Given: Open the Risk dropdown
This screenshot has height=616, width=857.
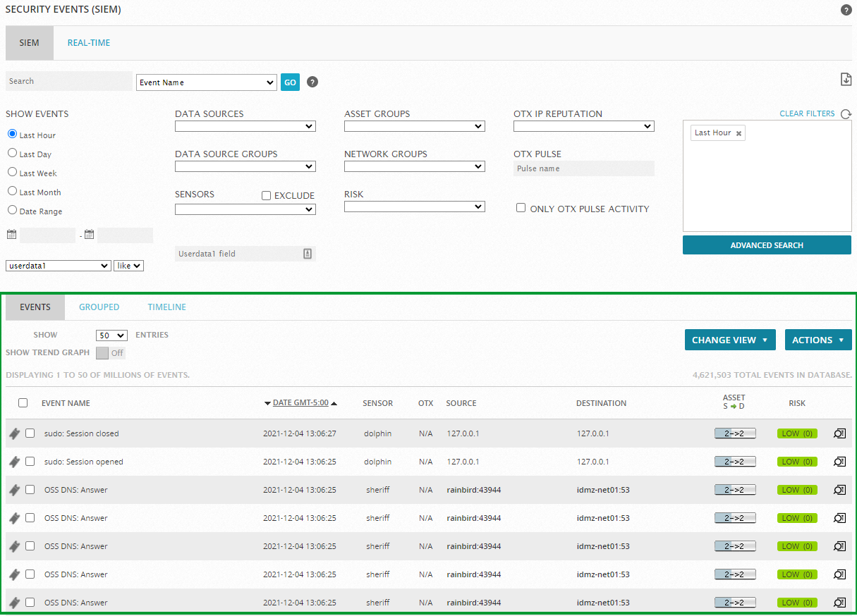Looking at the screenshot, I should [414, 207].
